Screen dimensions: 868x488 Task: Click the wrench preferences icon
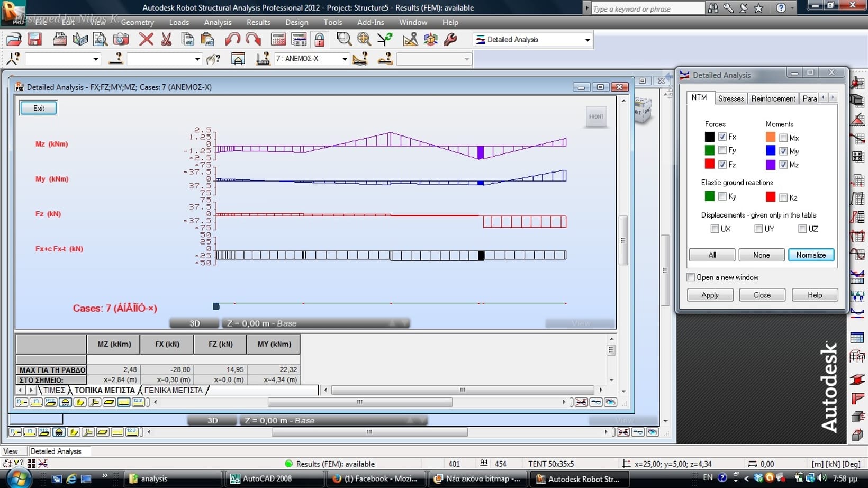(451, 40)
